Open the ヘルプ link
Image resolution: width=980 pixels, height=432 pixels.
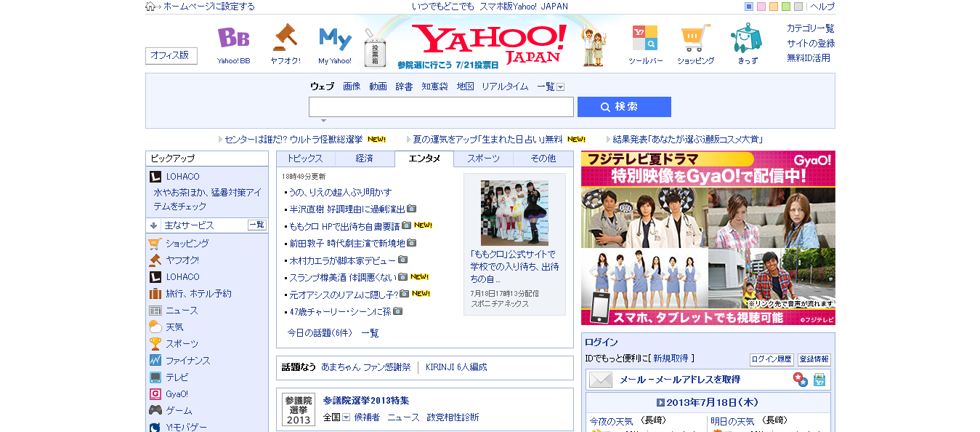pos(822,7)
